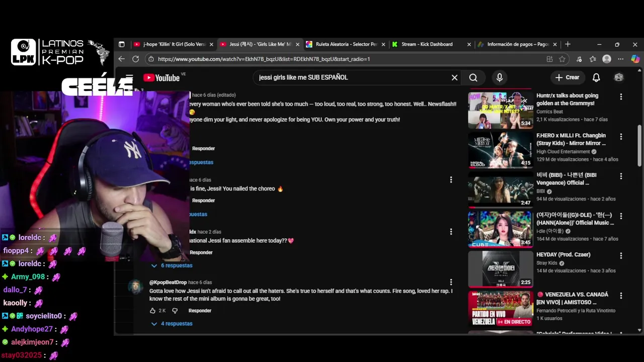Screen dimensions: 644x362
Task: Reply to the 'nailed the choreo' comment
Action: coord(203,201)
